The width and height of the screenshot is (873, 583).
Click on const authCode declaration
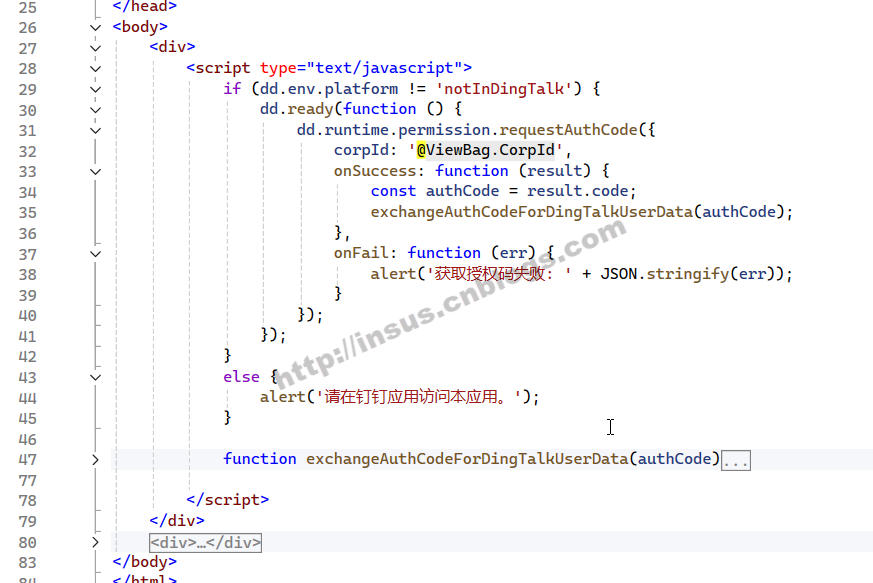tap(503, 191)
